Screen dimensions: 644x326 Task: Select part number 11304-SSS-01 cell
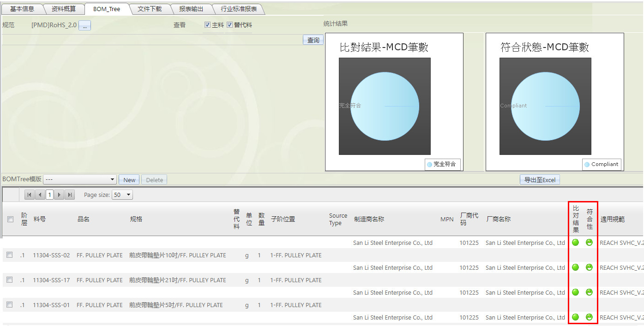tap(51, 305)
